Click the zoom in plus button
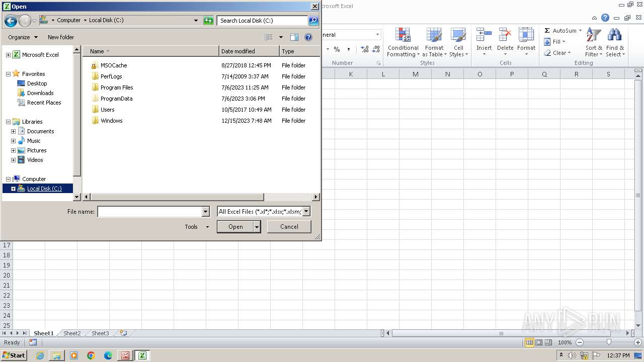Image resolution: width=644 pixels, height=362 pixels. click(637, 342)
